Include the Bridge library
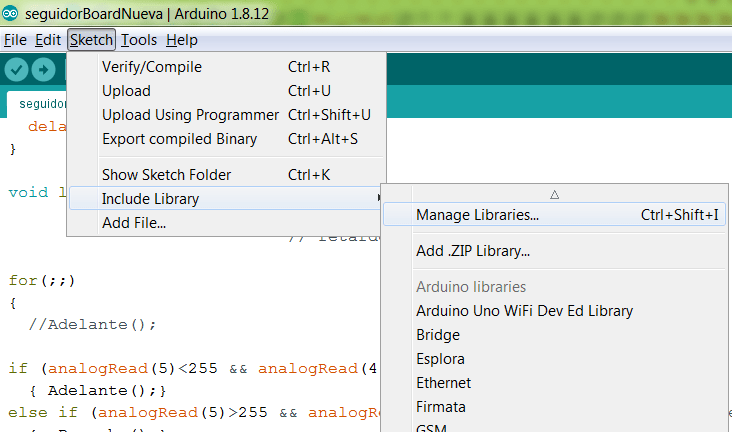This screenshot has width=732, height=433. [x=554, y=335]
